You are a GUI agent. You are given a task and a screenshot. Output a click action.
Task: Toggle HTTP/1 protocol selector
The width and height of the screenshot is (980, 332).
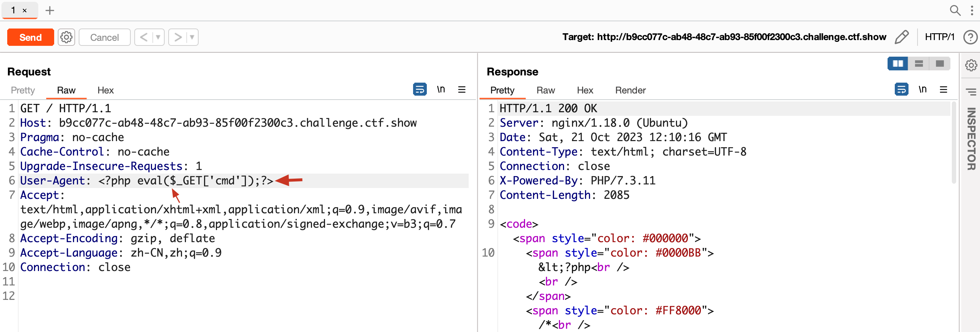pyautogui.click(x=940, y=37)
